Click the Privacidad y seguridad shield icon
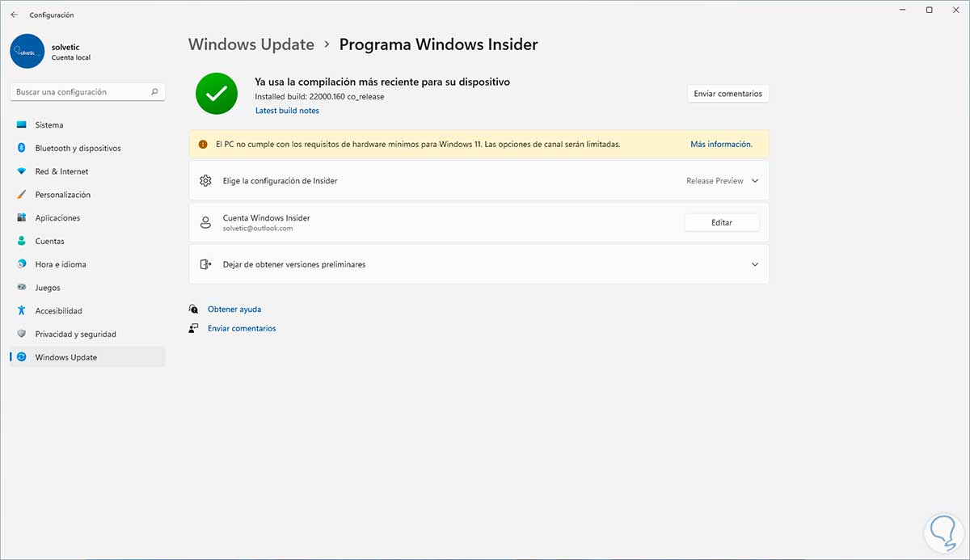Image resolution: width=970 pixels, height=560 pixels. tap(21, 334)
